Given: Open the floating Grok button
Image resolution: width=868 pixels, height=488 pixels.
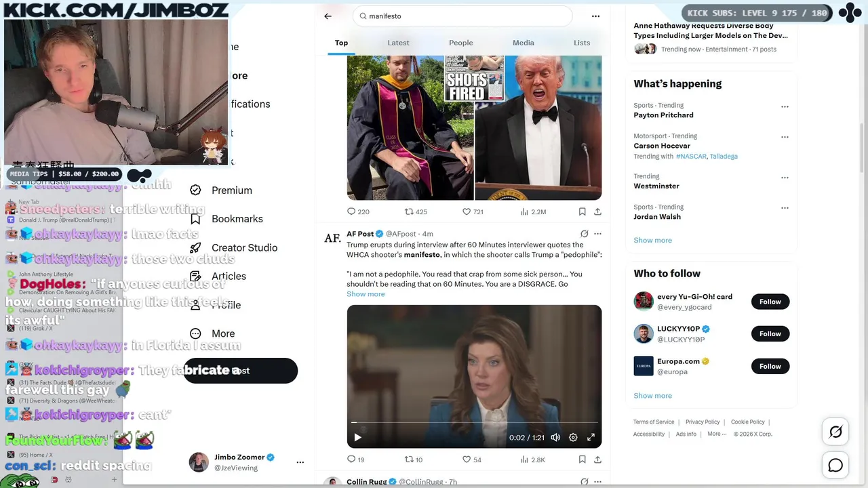Looking at the screenshot, I should coord(835,432).
